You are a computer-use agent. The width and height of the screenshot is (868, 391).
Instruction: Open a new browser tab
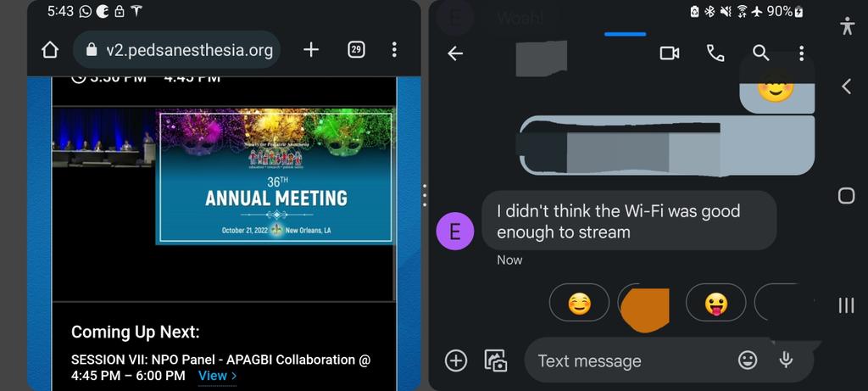pyautogui.click(x=311, y=50)
